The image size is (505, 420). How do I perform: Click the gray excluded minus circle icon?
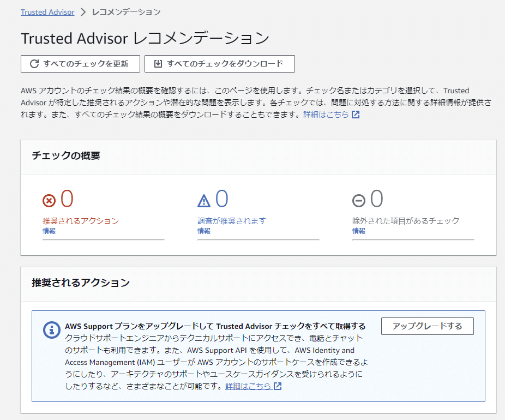click(x=358, y=201)
